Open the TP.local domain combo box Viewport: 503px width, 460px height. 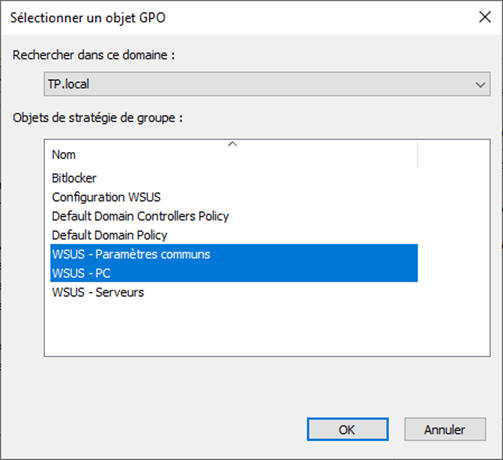267,84
